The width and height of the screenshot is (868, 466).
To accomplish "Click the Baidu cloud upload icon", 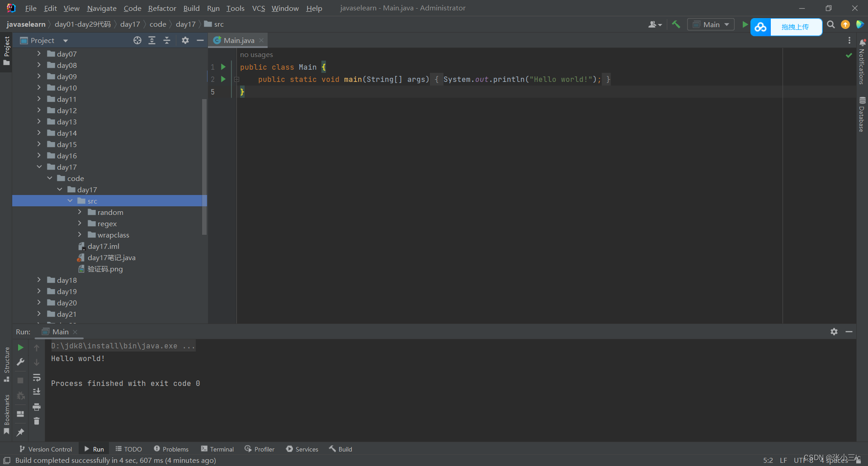I will [x=760, y=27].
